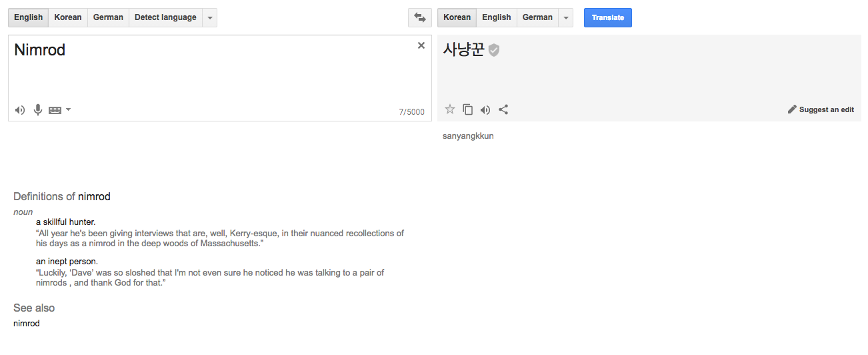Screen dimensions: 868x355
Task: Expand the source language dropdown arrow
Action: [210, 17]
